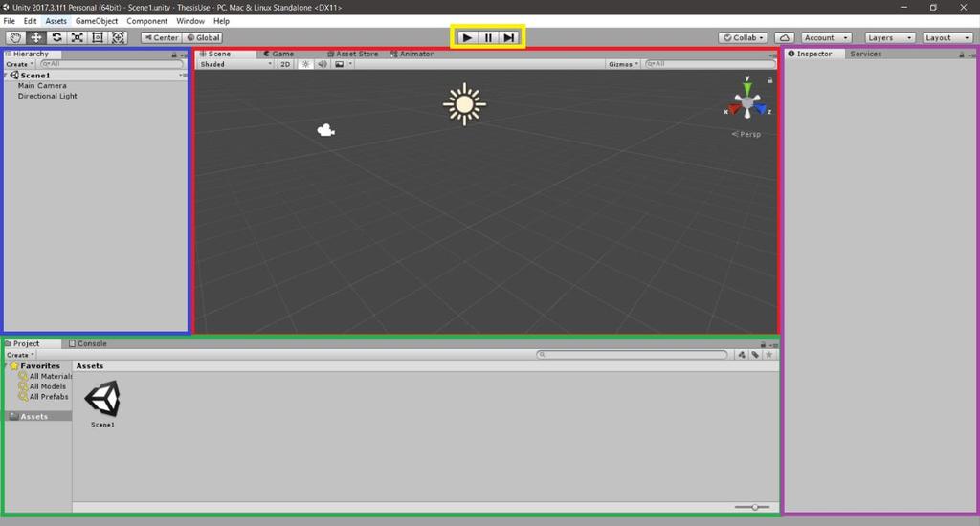The image size is (980, 526).
Task: Open the Assets menu
Action: [x=56, y=21]
